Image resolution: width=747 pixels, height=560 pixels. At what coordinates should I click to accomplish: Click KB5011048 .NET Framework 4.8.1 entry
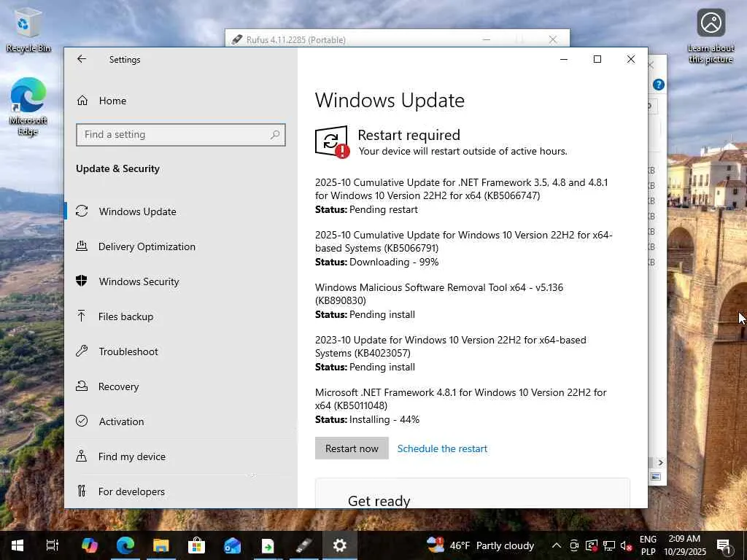(x=461, y=399)
